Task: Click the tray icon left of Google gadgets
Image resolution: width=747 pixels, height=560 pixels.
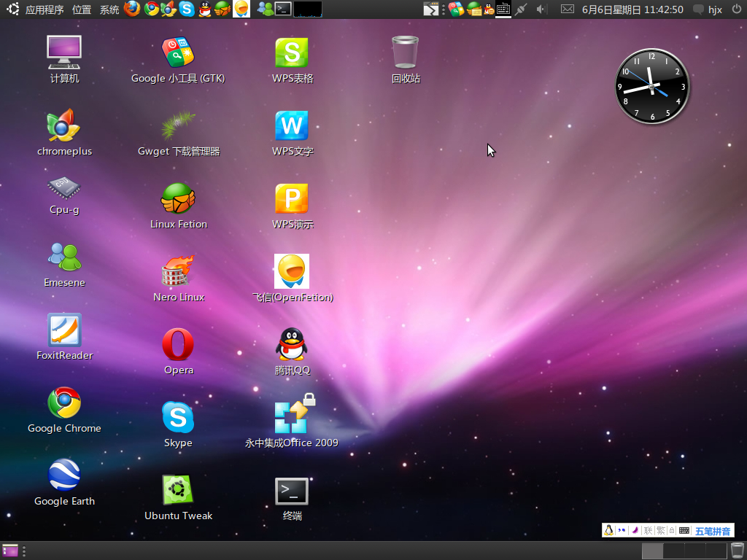Action: pos(430,9)
